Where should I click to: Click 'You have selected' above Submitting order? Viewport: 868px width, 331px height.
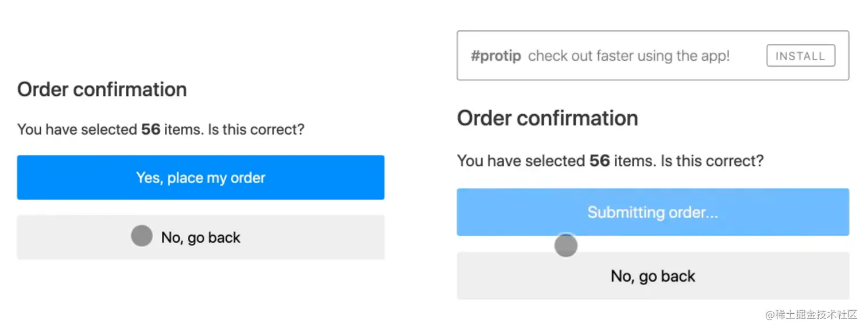click(x=521, y=161)
